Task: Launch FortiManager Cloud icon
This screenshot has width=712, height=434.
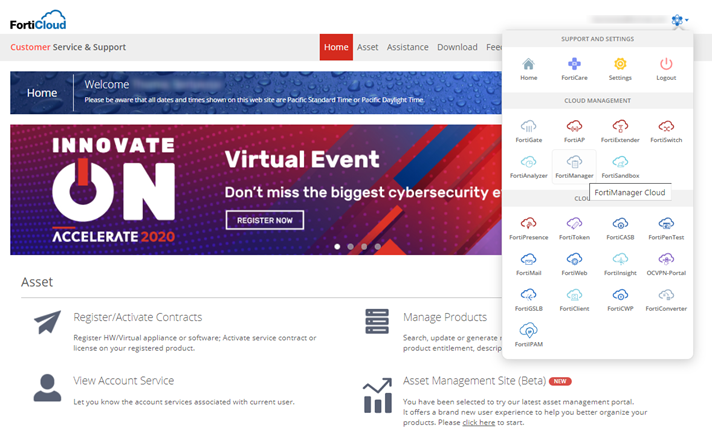Action: (574, 162)
